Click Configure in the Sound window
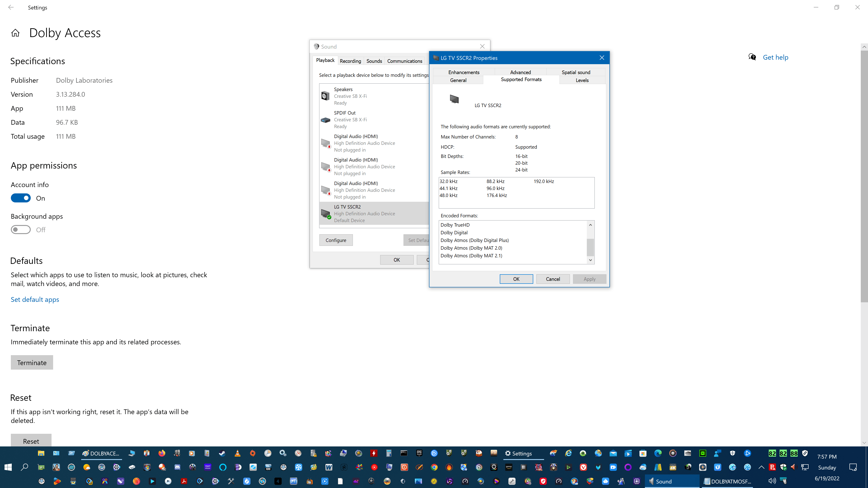Screen dimensions: 868x488 [x=336, y=240]
